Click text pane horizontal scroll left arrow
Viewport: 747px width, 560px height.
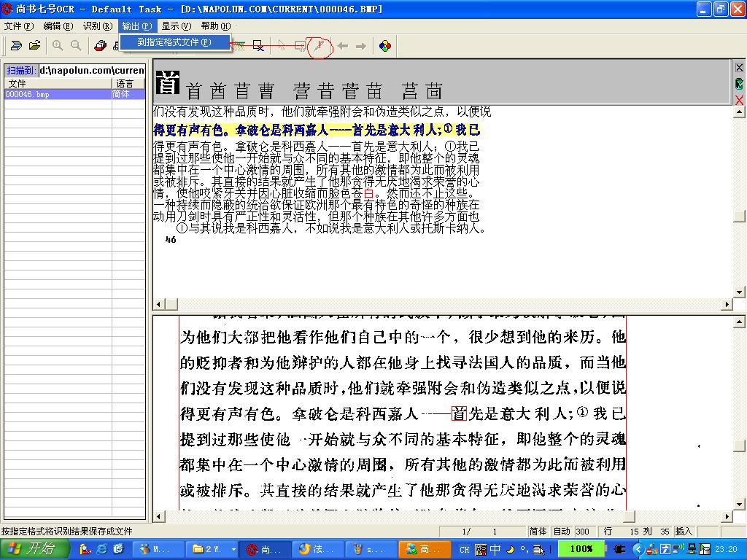158,304
